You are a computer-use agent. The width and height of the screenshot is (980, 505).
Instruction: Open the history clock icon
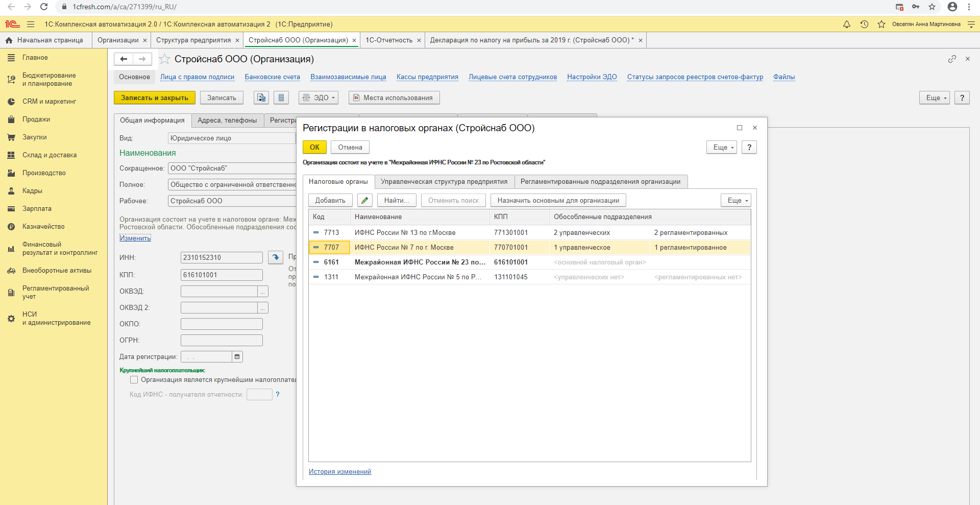(864, 24)
